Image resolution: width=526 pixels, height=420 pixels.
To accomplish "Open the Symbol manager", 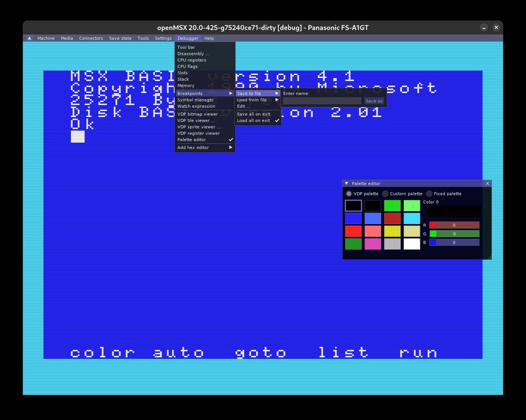I will coord(196,99).
